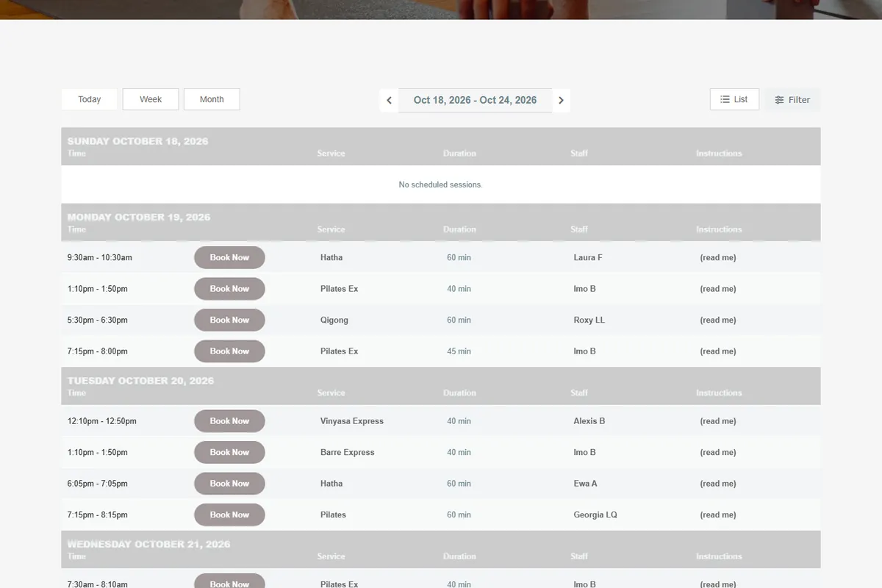The image size is (882, 588).
Task: Click staff name Ewa A
Action: pos(585,484)
